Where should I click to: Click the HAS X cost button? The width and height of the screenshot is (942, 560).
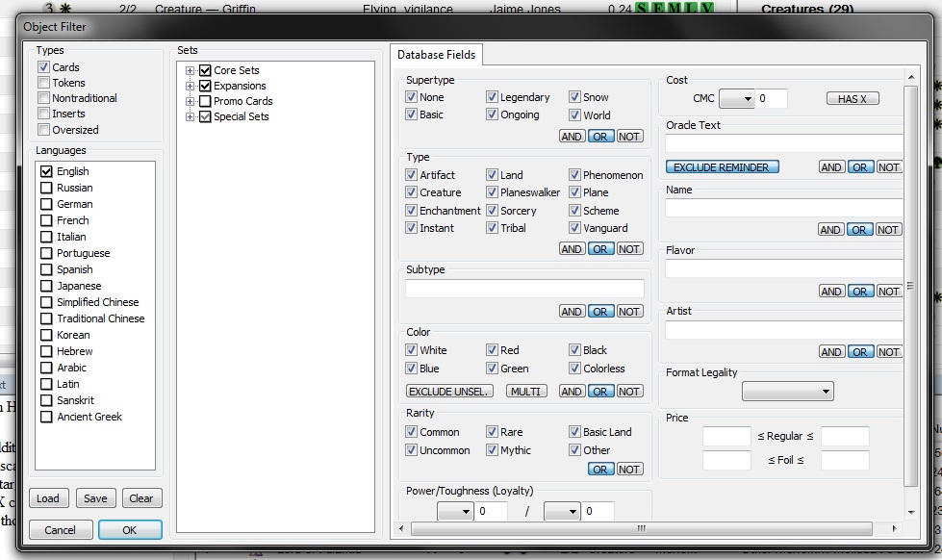coord(852,98)
